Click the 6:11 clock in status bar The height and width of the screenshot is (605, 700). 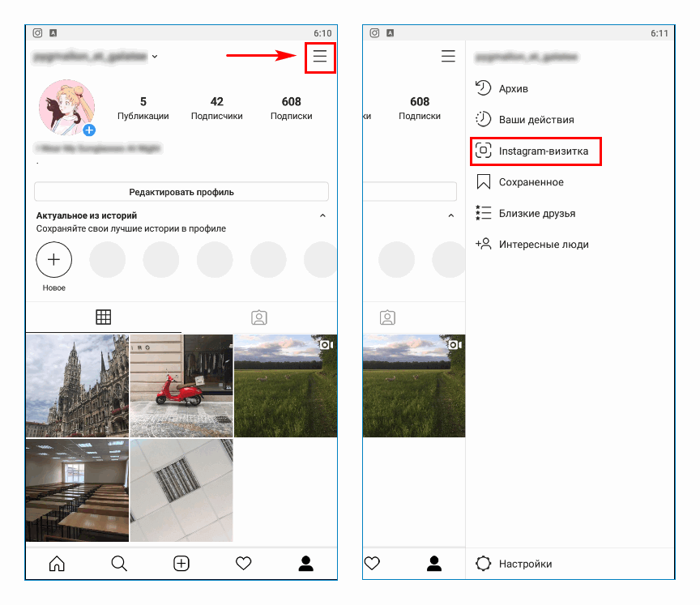pyautogui.click(x=659, y=33)
